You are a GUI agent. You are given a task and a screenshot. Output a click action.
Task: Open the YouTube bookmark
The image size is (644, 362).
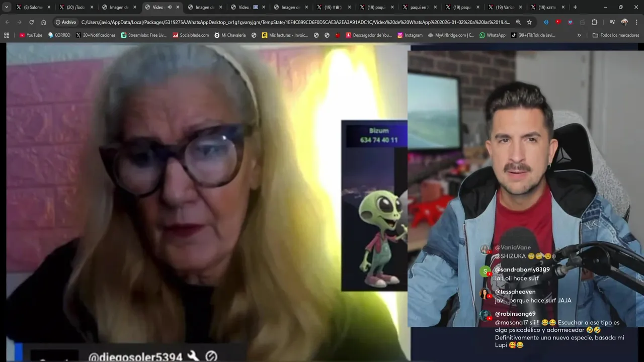tap(31, 35)
